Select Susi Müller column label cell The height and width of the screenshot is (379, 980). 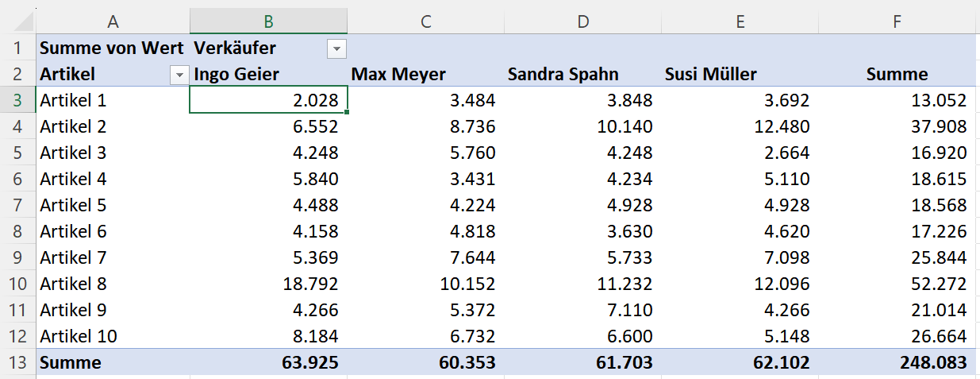740,74
